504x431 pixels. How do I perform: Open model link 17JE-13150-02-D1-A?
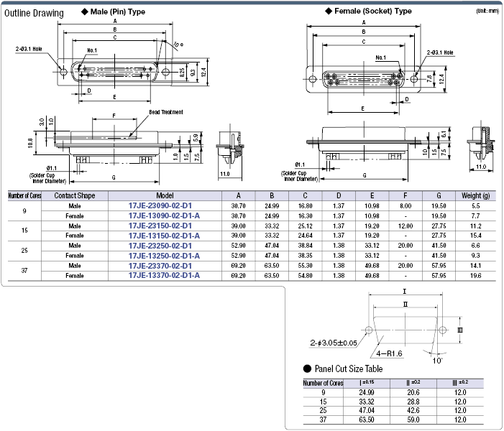[x=164, y=236]
